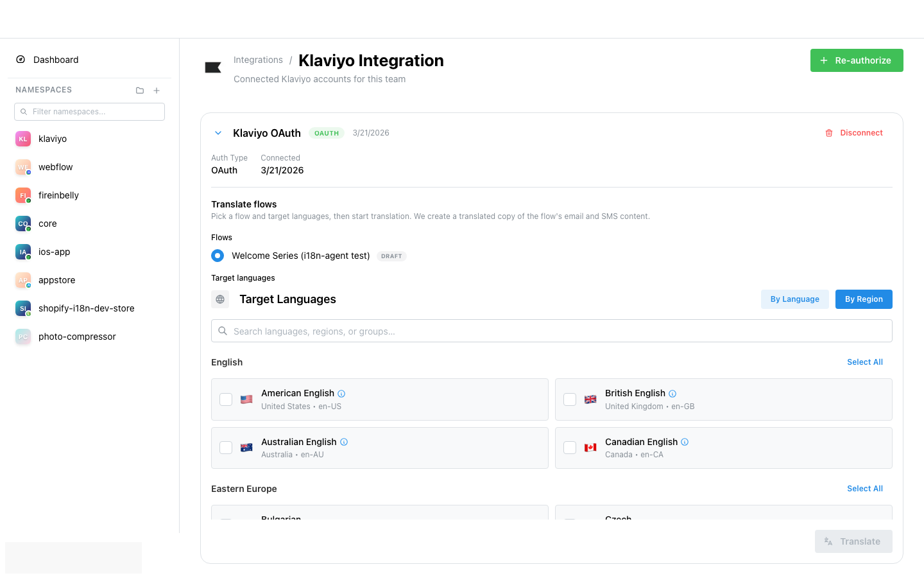
Task: Click the United Kingdom flag icon
Action: pyautogui.click(x=590, y=399)
